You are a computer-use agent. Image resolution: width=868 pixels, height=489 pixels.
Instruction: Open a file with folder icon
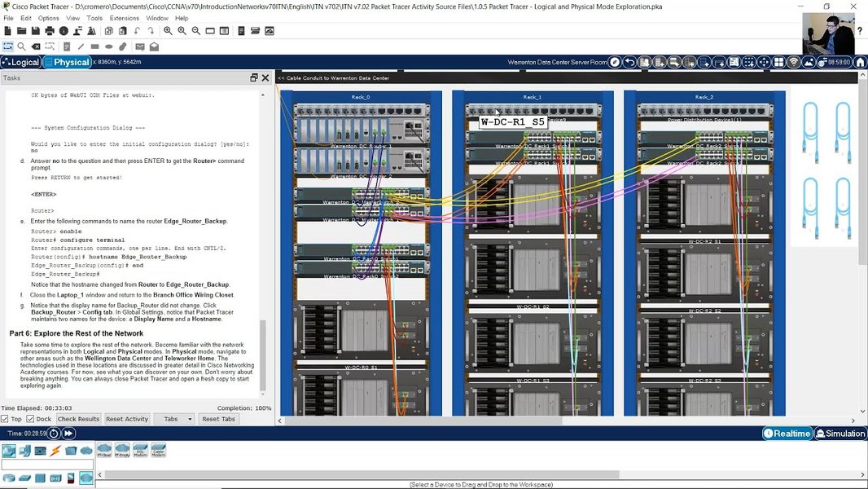pyautogui.click(x=22, y=31)
